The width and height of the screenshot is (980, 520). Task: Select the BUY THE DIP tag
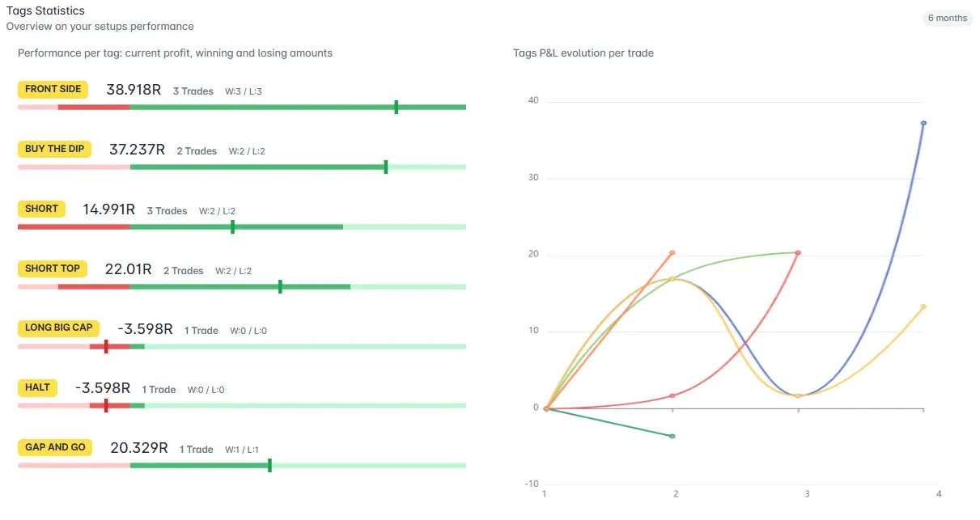pos(54,149)
